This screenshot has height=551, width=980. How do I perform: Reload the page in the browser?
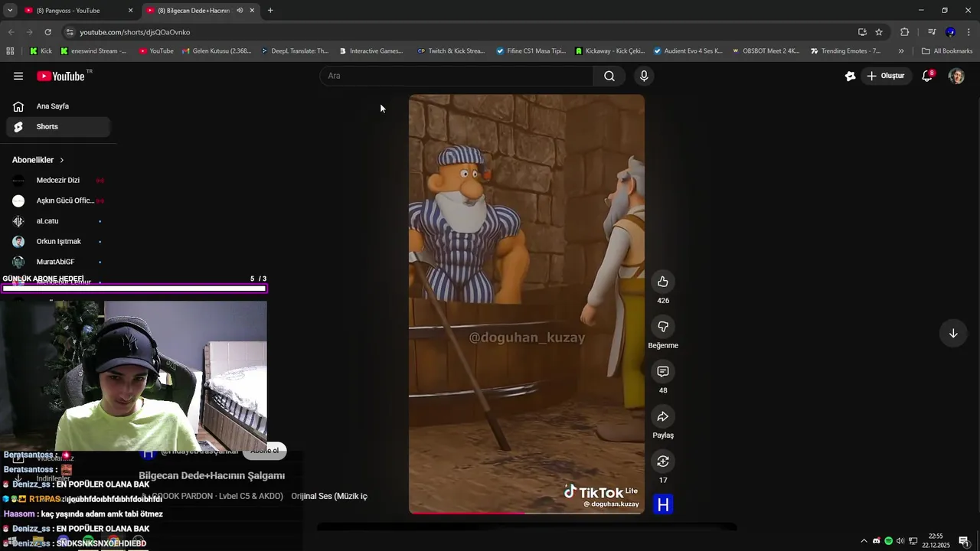[47, 32]
